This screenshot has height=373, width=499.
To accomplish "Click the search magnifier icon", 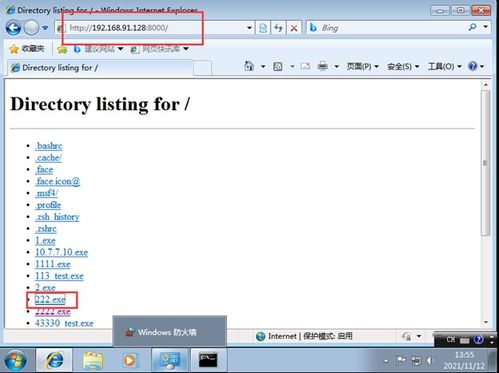I will pos(472,27).
